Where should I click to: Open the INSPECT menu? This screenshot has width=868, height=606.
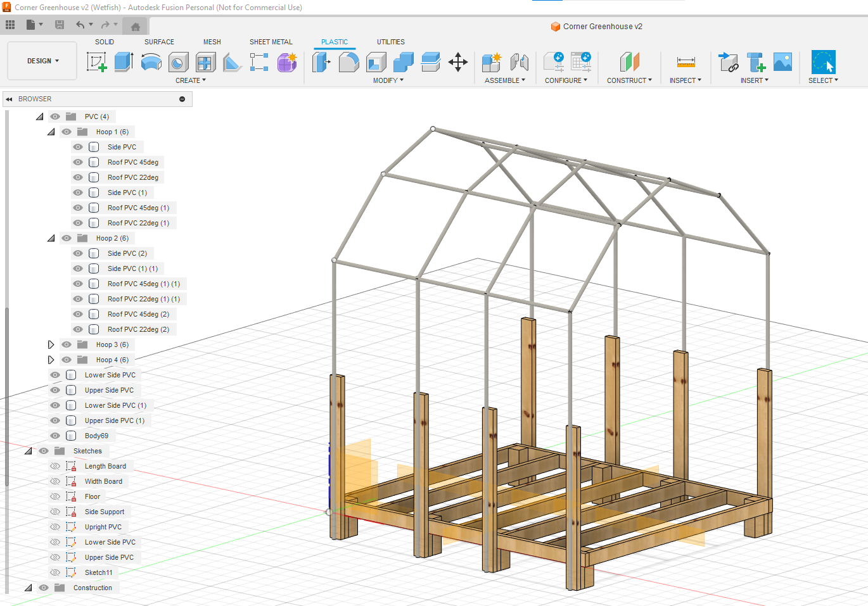(686, 80)
